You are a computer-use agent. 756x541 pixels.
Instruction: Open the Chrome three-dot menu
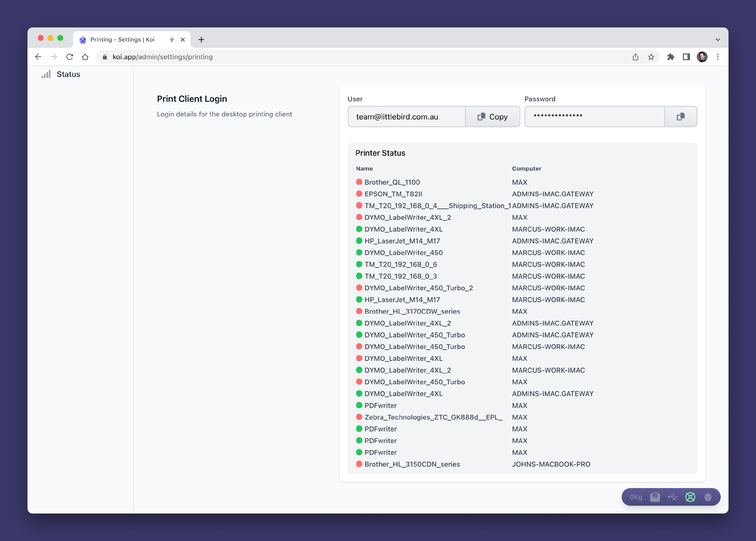pyautogui.click(x=718, y=57)
